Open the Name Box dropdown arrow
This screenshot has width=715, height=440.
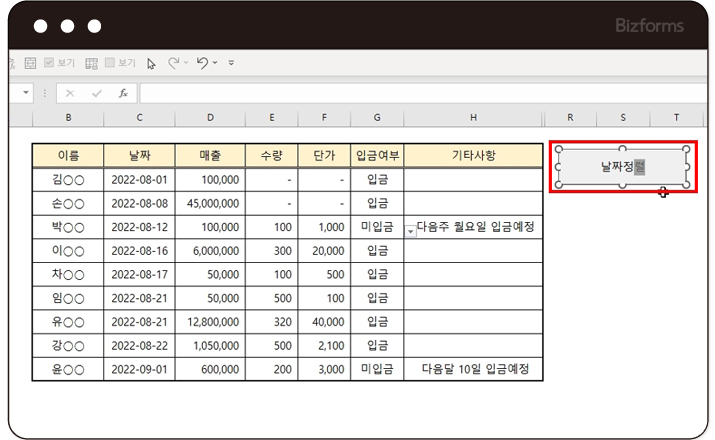25,93
